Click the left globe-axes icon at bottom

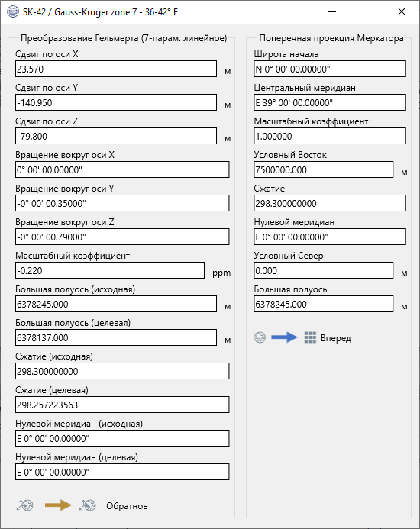pyautogui.click(x=24, y=505)
